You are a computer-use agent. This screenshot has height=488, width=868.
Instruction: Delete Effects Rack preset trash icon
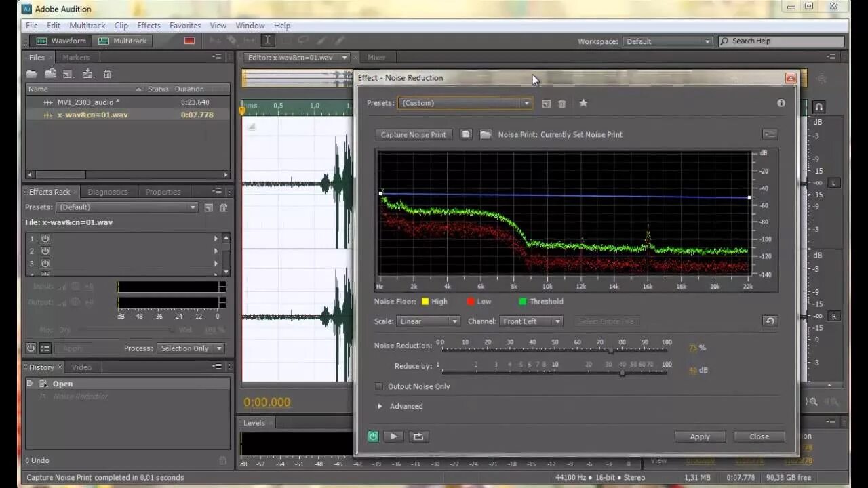(224, 207)
